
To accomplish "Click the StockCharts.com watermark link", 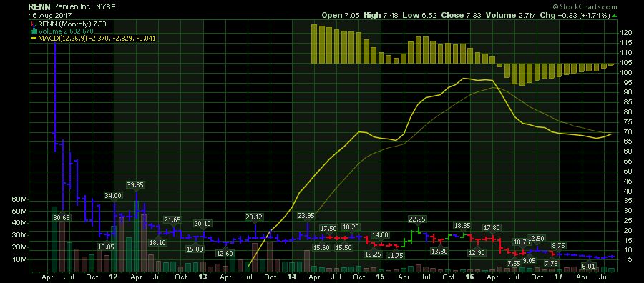I will coord(585,7).
